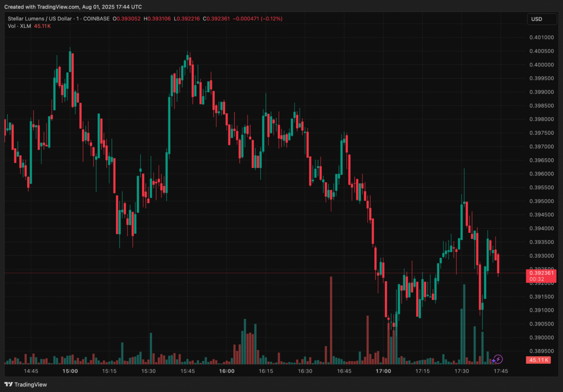This screenshot has height=392, width=563.
Task: Click the TradingView logo in the footer
Action: pyautogui.click(x=26, y=384)
